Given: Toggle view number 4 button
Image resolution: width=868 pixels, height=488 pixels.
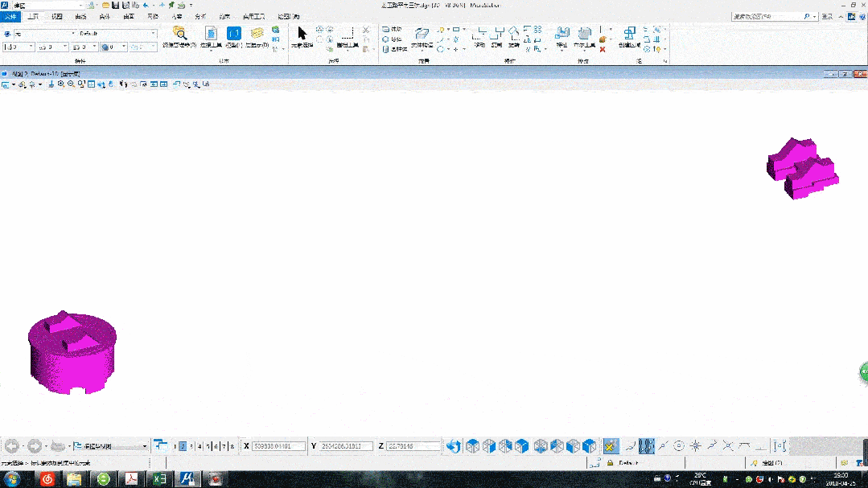Looking at the screenshot, I should click(x=200, y=446).
